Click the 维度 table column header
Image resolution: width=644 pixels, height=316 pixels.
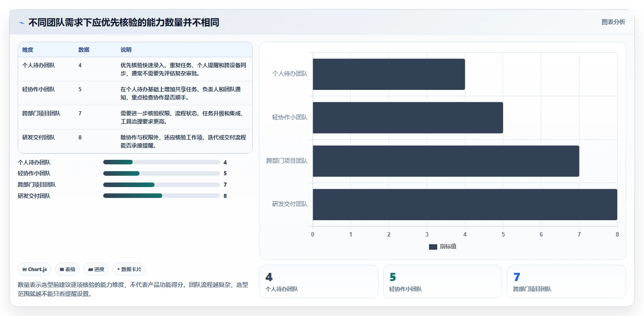click(28, 50)
